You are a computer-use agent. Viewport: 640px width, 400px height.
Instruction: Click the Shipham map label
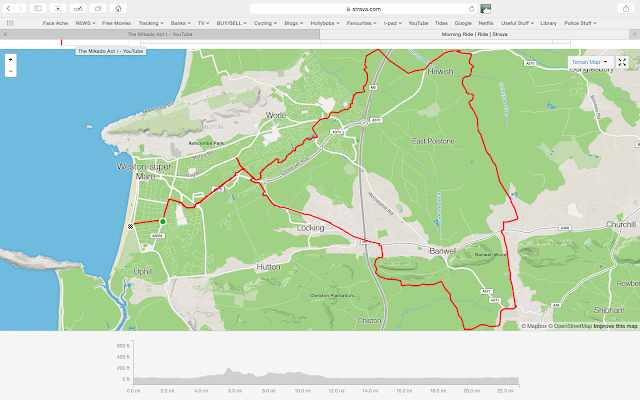click(x=609, y=310)
